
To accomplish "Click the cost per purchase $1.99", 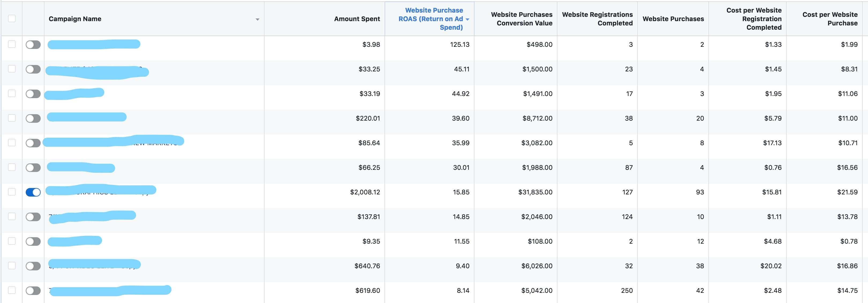I will tap(849, 44).
